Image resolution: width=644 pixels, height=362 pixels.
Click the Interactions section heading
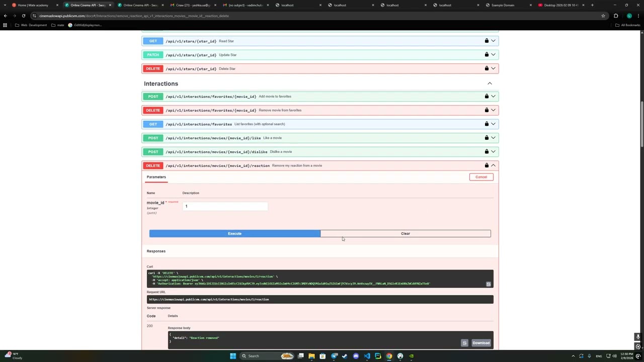pos(161,83)
